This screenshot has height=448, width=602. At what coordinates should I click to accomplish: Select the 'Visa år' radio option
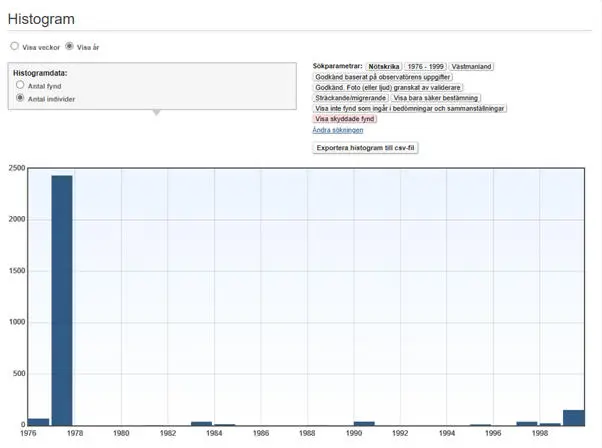click(x=69, y=46)
